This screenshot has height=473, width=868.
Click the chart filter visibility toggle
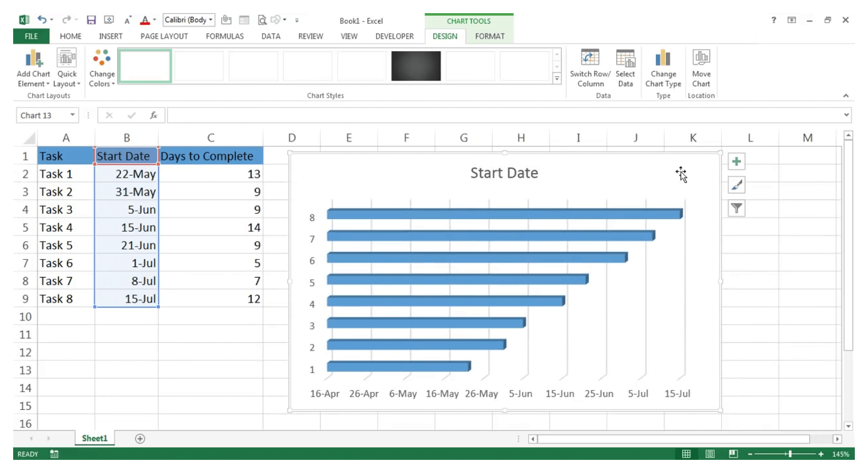pyautogui.click(x=736, y=208)
